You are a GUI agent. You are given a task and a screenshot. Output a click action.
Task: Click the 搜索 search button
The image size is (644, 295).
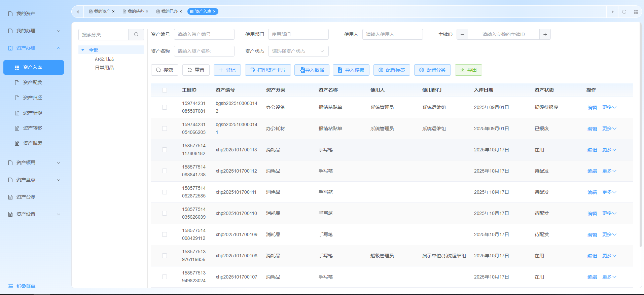[165, 70]
